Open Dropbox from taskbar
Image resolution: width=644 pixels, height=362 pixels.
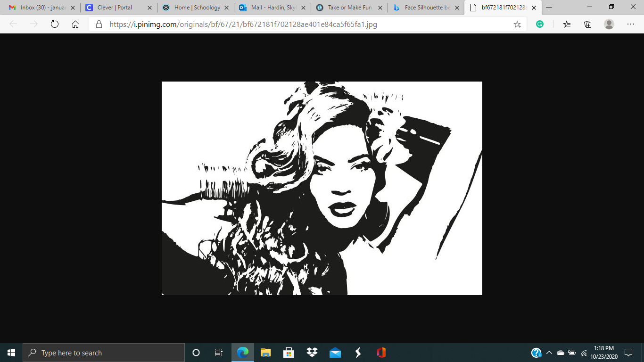pyautogui.click(x=312, y=353)
